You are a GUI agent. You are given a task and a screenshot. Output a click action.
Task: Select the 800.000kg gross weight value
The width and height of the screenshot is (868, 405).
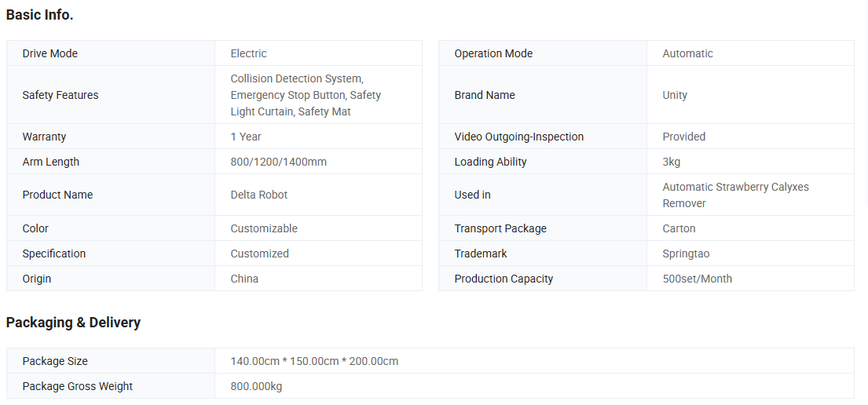[256, 386]
